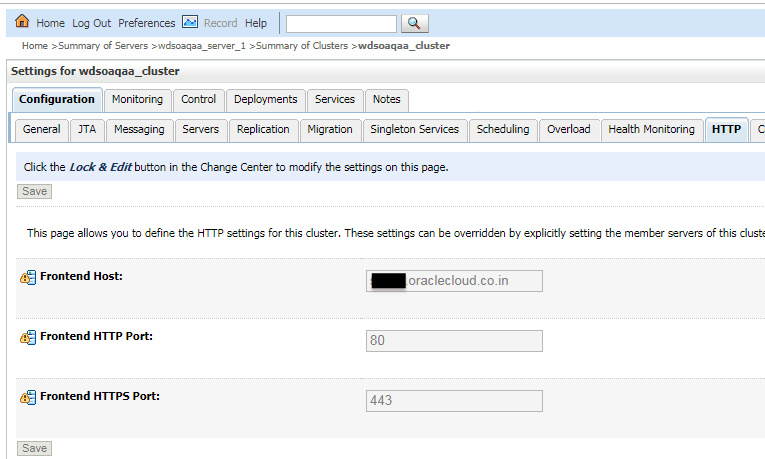Image resolution: width=765 pixels, height=459 pixels.
Task: Open the Deployments tab
Action: click(x=266, y=100)
